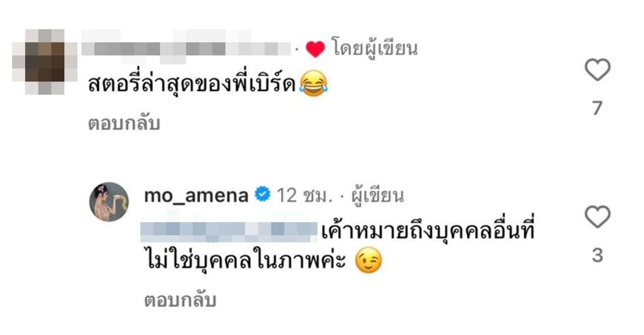Click the laughing tears emoji in first comment

point(313,86)
